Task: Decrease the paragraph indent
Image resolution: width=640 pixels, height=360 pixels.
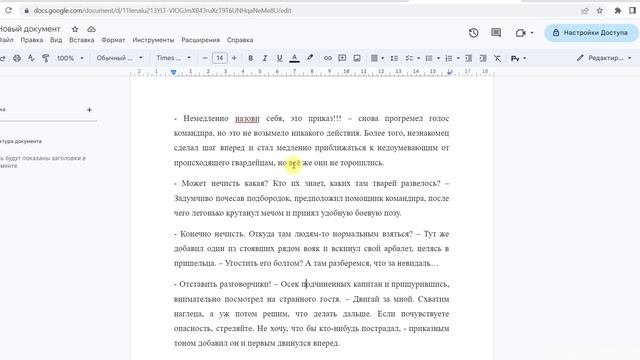Action: (469, 58)
